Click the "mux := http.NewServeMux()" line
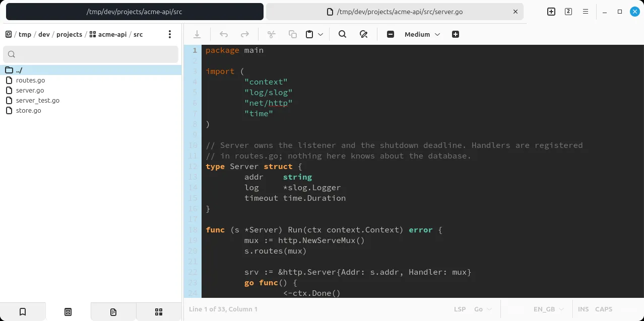This screenshot has height=321, width=644. click(304, 240)
